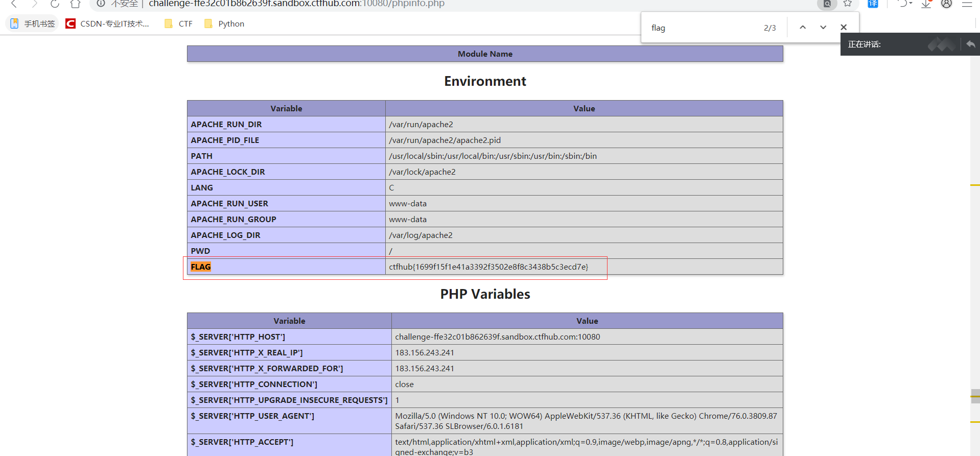Click the $_SERVER['HTTP_USER_AGENT'] cell
This screenshot has width=980, height=456.
[289, 421]
